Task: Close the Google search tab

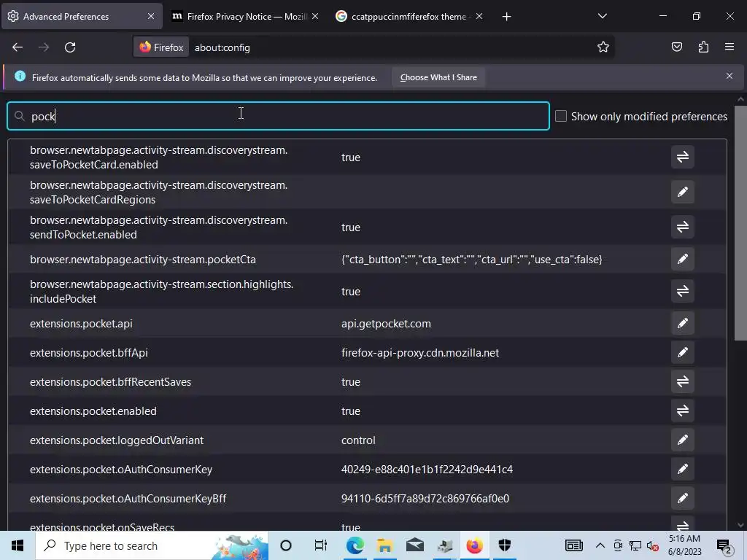Action: point(479,16)
